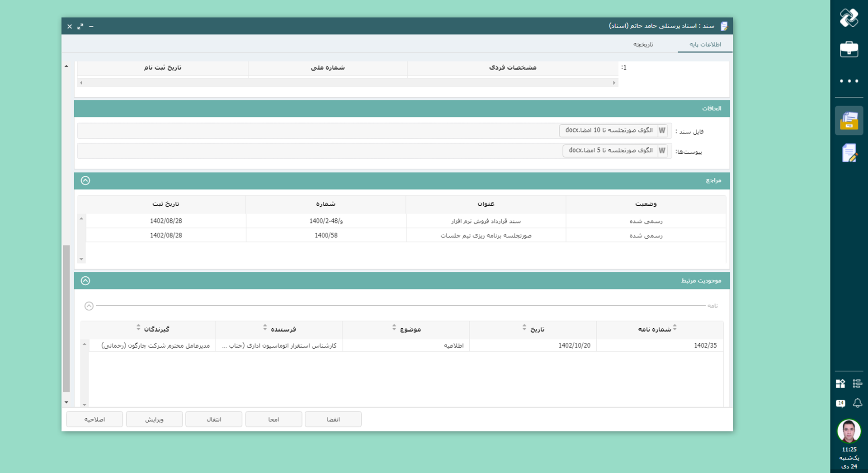Open messages icon with badge 14
868x473 pixels.
(x=840, y=403)
